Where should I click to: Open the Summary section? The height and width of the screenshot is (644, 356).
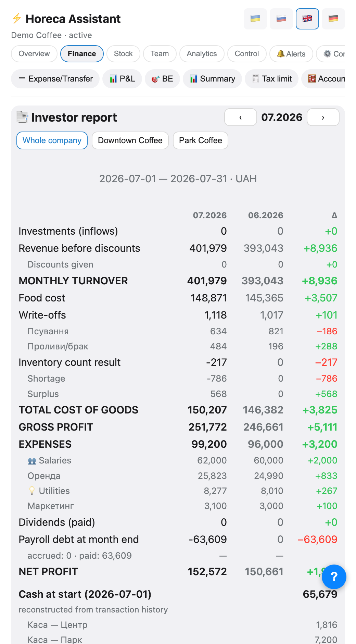[x=213, y=79]
